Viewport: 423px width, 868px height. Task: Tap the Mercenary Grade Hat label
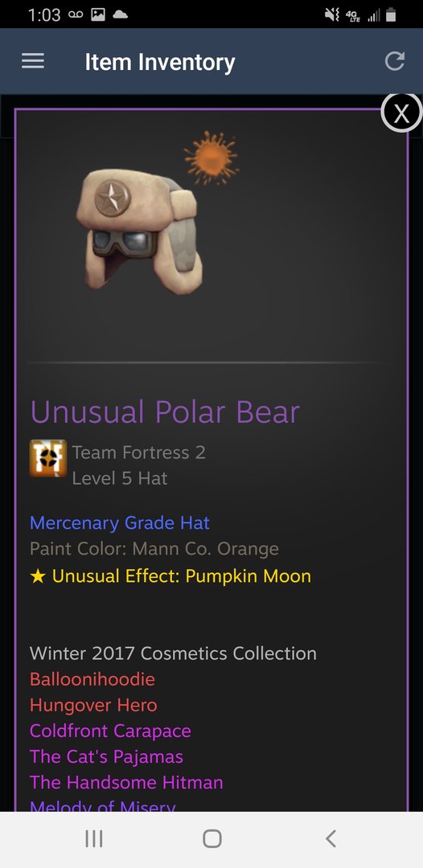[120, 522]
